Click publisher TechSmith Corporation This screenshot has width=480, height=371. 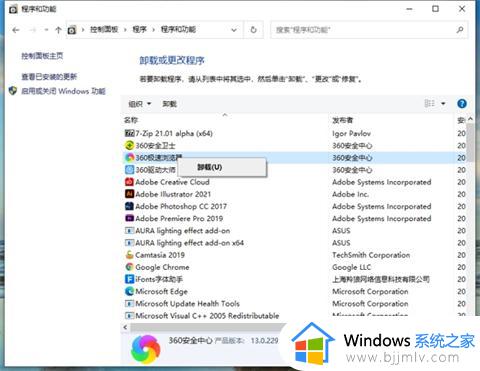point(371,255)
